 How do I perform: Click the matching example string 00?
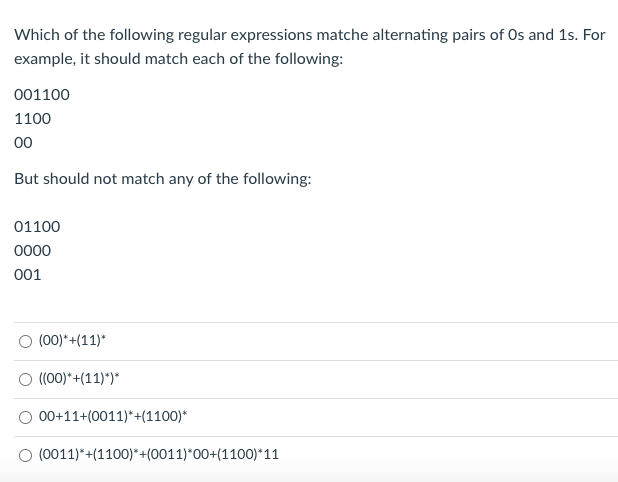pyautogui.click(x=23, y=143)
